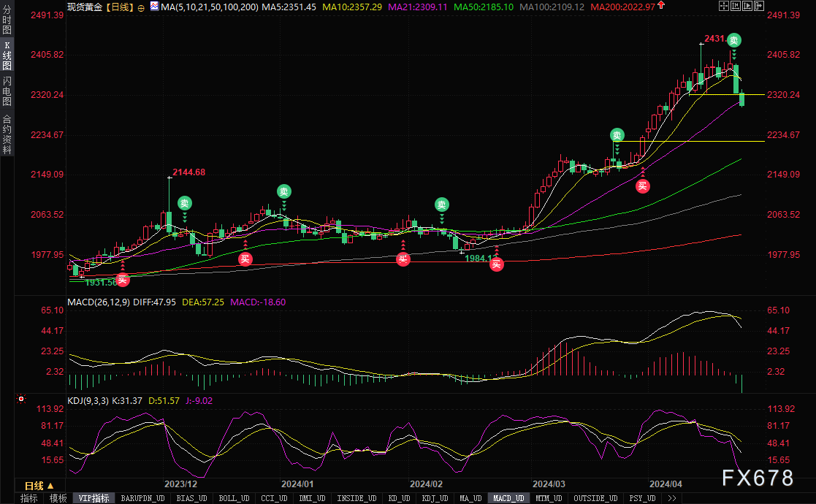Switch to the 分时图 side tab
This screenshot has height=504, width=816.
pyautogui.click(x=7, y=19)
